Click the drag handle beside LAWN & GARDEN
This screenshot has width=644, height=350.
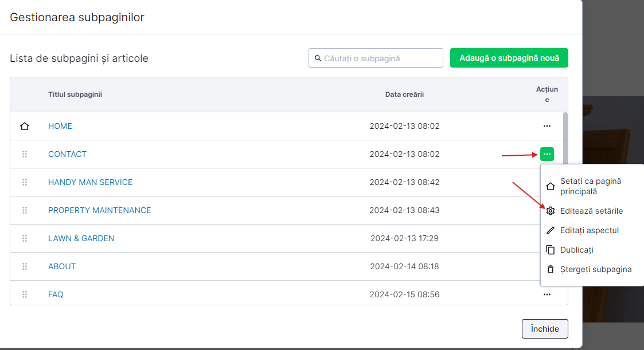[25, 238]
